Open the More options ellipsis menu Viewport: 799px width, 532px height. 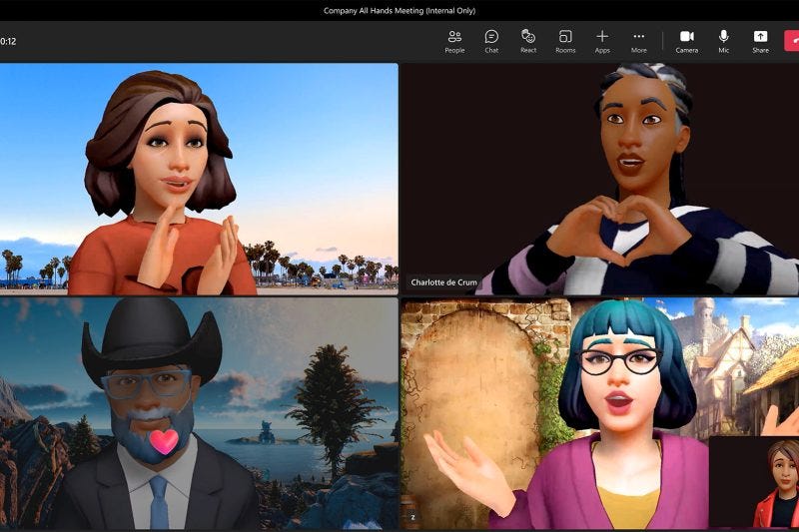pyautogui.click(x=638, y=41)
